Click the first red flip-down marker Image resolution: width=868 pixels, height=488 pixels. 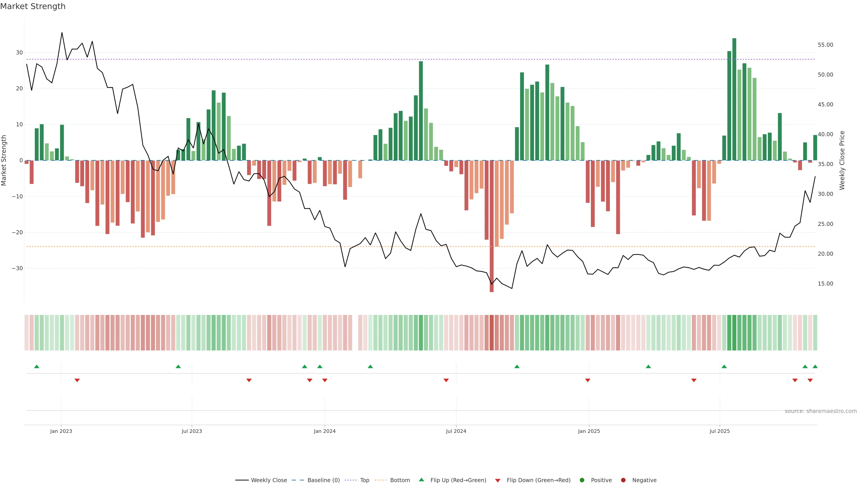point(77,380)
